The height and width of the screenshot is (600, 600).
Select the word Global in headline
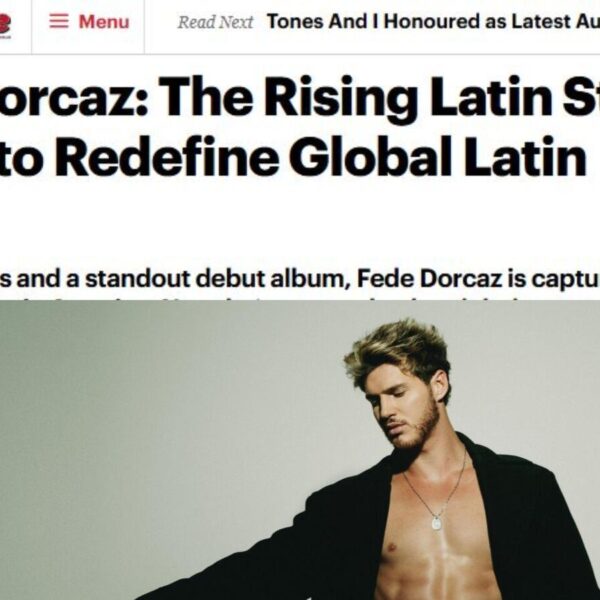point(371,157)
